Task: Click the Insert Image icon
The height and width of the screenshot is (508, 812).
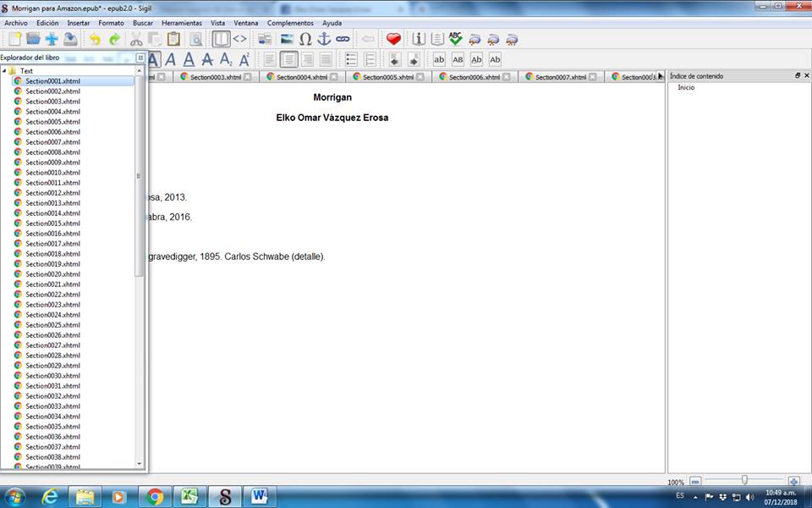Action: point(287,39)
